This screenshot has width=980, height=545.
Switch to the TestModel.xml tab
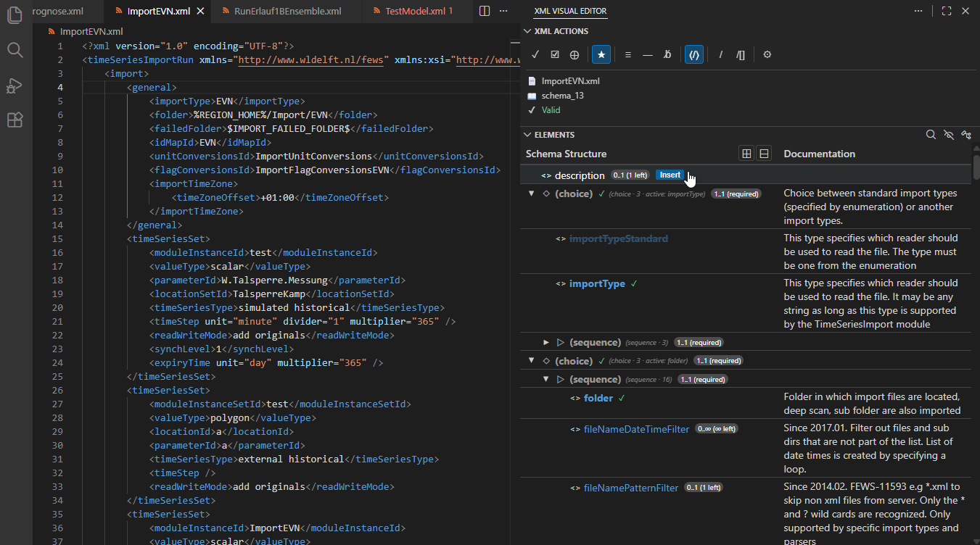tap(418, 11)
